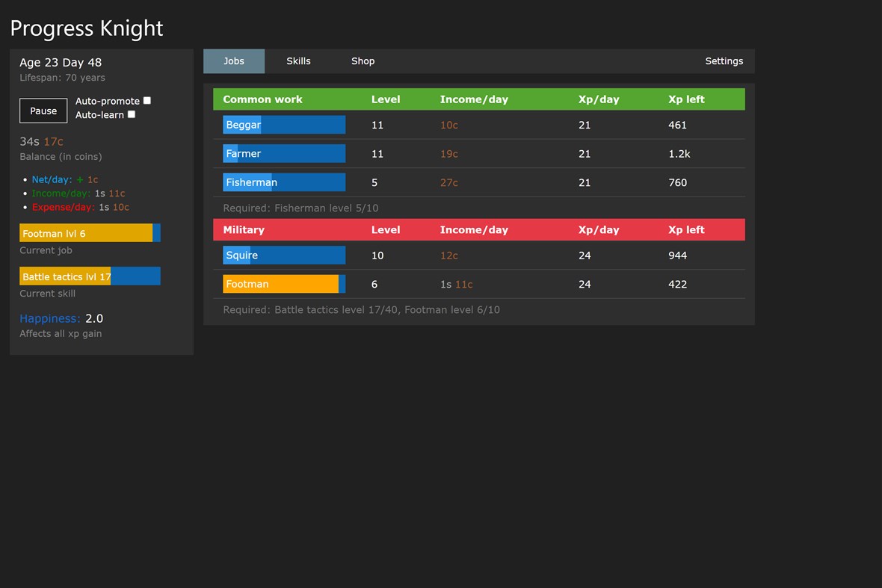
Task: Select the Fisherman job
Action: 283,182
